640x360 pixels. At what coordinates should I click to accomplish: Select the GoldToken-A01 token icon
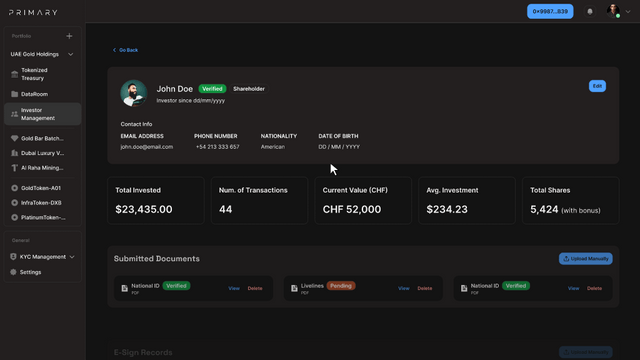coord(15,188)
